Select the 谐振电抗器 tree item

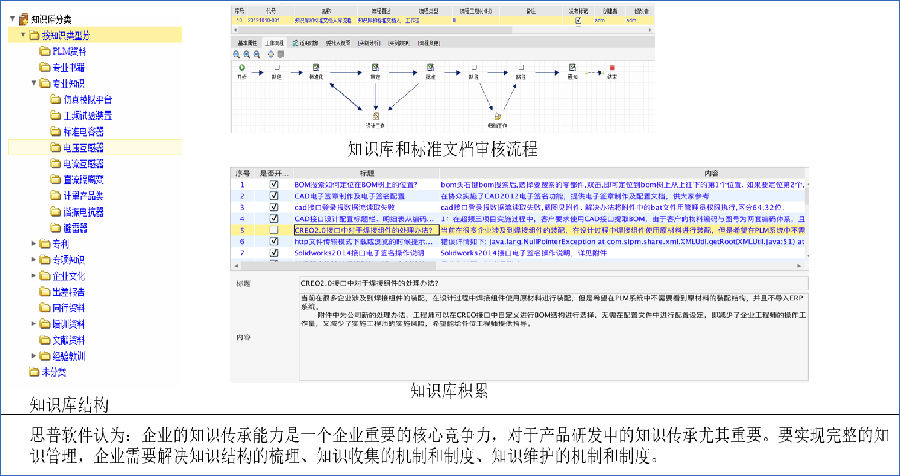point(83,211)
